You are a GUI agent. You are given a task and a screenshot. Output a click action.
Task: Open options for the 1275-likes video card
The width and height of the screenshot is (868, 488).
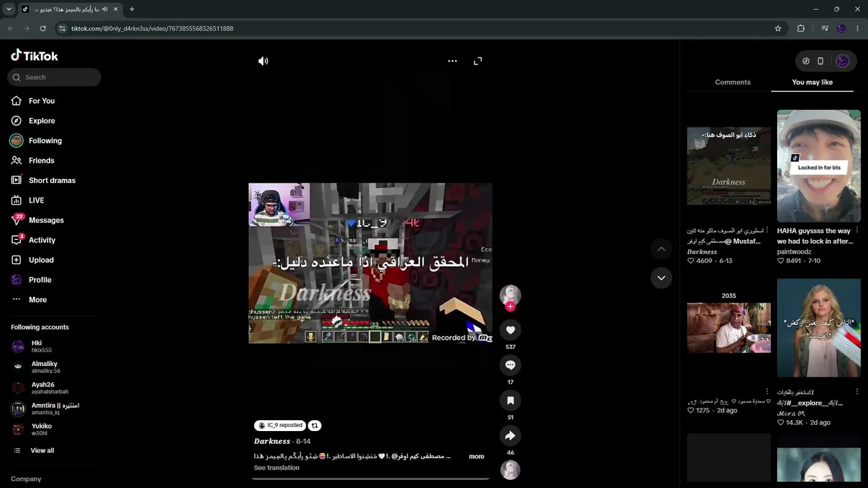tap(768, 392)
